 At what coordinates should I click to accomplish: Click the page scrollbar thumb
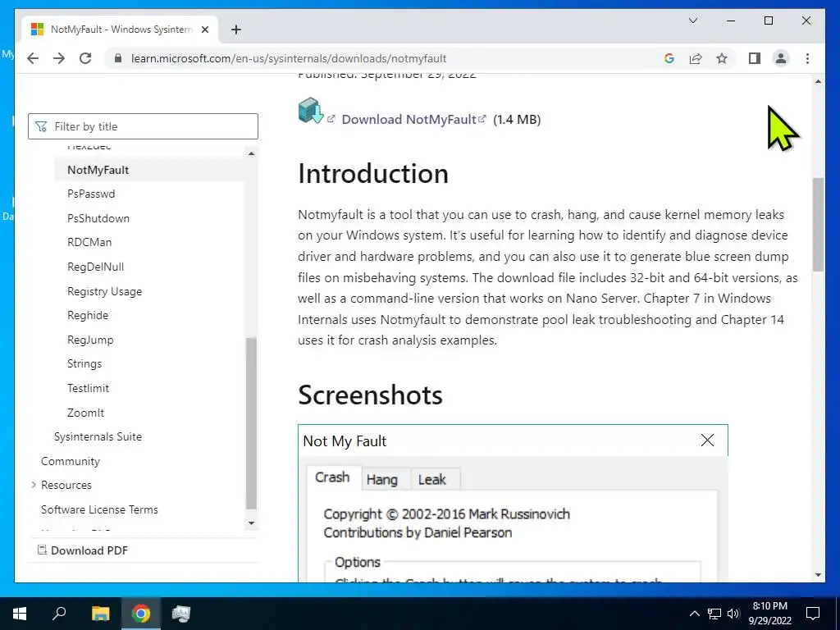pyautogui.click(x=818, y=225)
